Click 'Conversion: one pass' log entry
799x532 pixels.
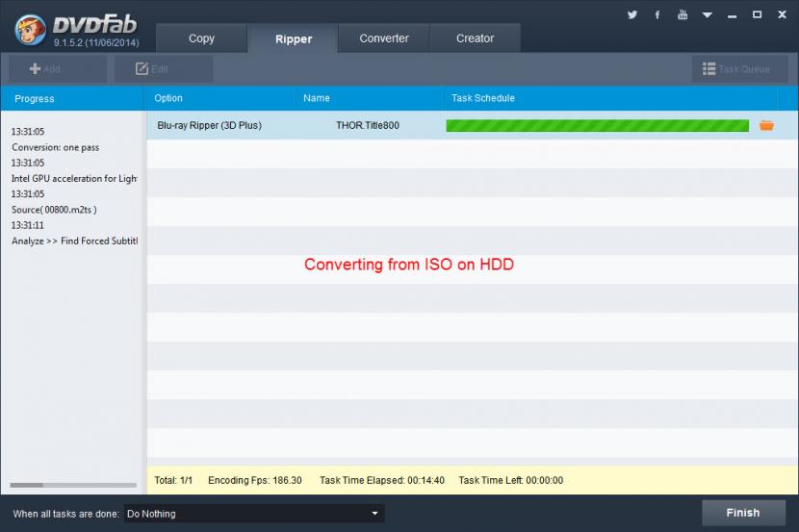55,147
